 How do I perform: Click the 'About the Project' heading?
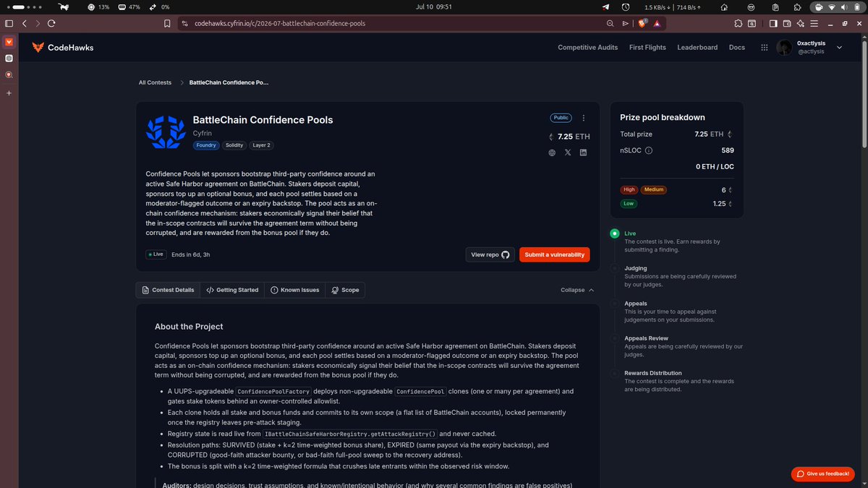(x=189, y=327)
